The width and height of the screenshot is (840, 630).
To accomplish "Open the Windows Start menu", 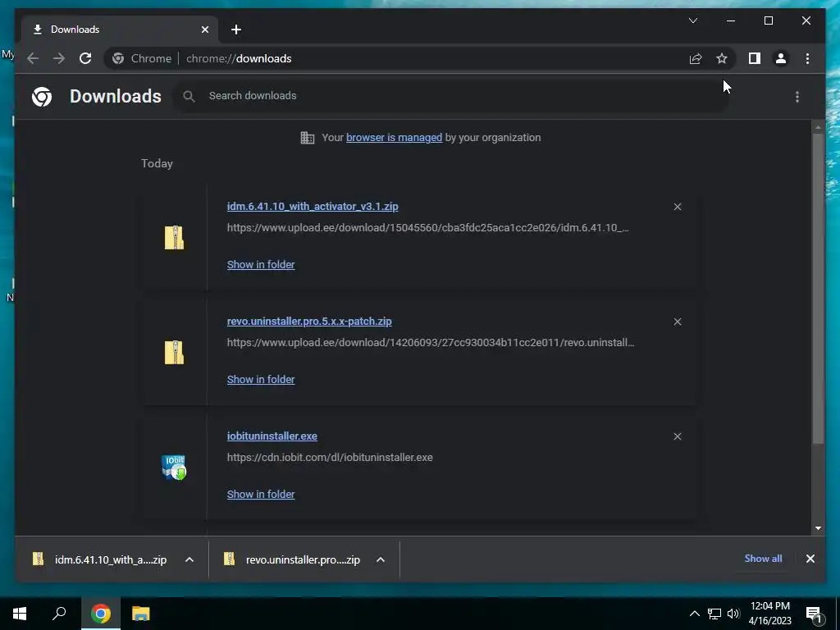I will pyautogui.click(x=20, y=614).
